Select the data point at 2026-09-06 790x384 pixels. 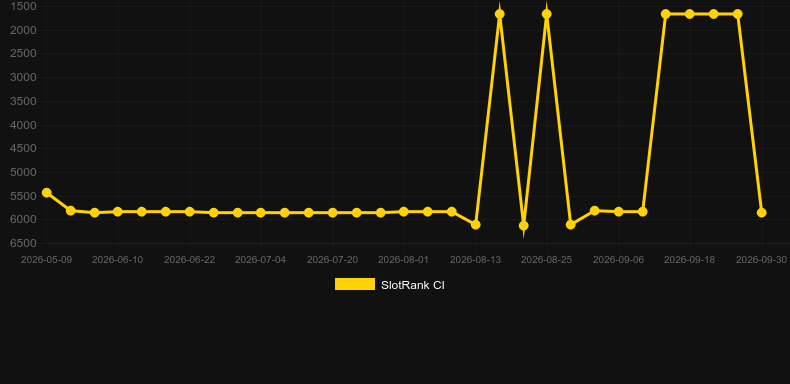click(x=619, y=212)
